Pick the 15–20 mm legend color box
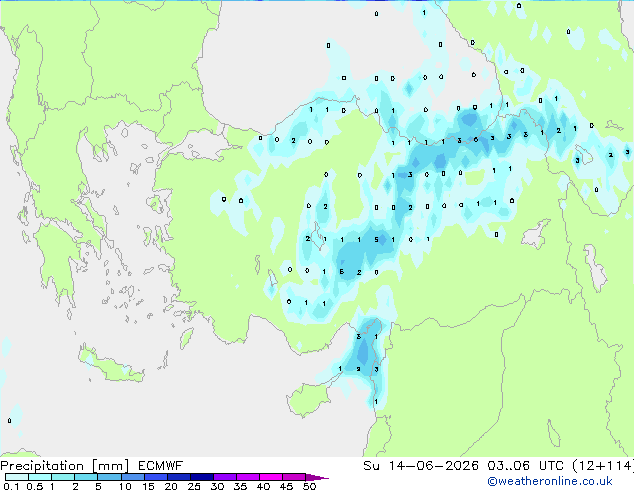The width and height of the screenshot is (634, 490). [x=155, y=477]
